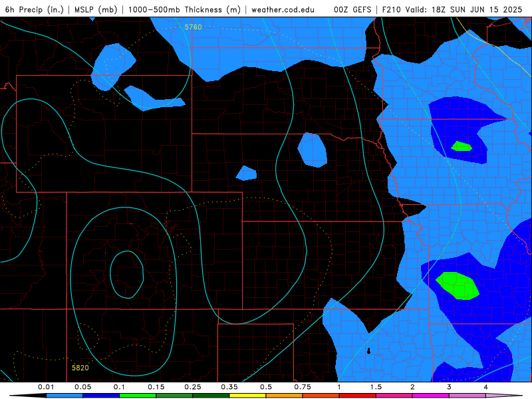
Task: Select the dark green 0.25–0.35 legend swatch
Action: tap(211, 396)
